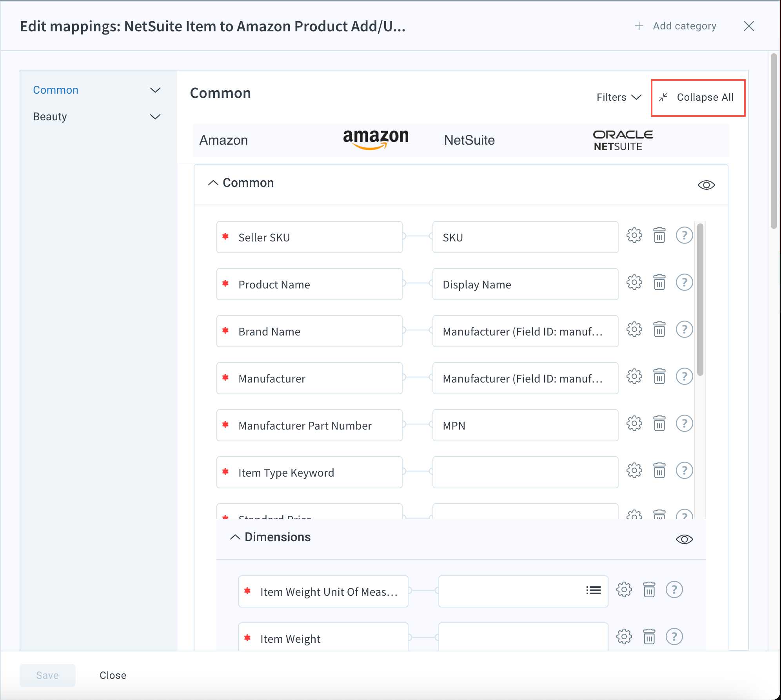The image size is (781, 700).
Task: Click the Item Weight Amazon field
Action: 323,637
